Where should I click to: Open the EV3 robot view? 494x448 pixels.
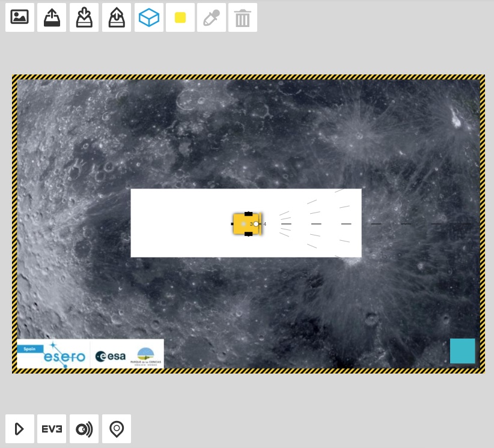click(52, 429)
